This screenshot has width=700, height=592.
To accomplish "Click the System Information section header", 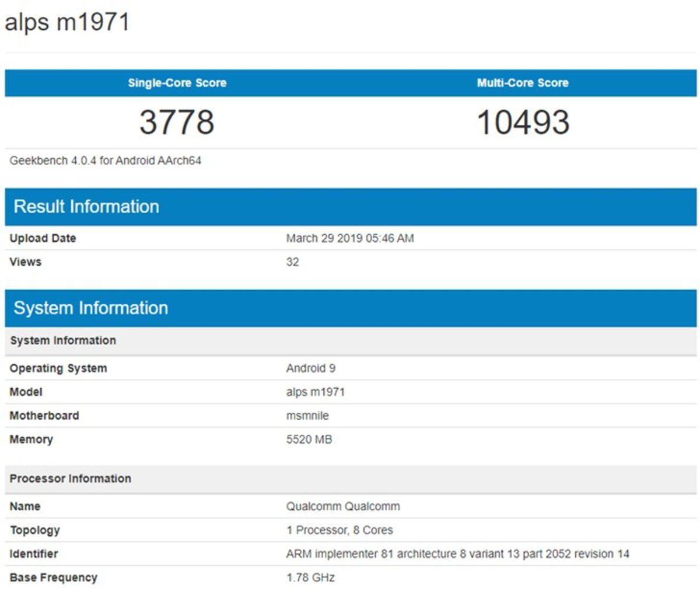I will (x=92, y=308).
